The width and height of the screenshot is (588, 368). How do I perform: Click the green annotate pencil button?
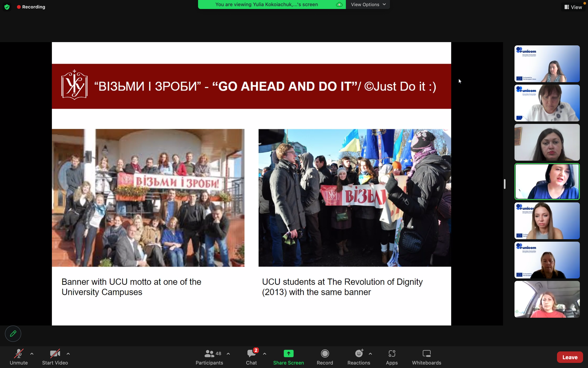tap(13, 333)
